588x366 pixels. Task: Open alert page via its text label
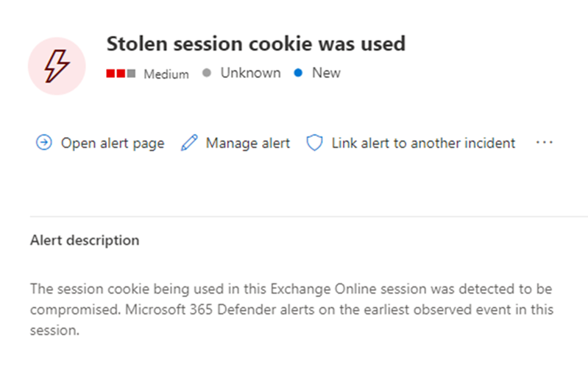[x=113, y=143]
